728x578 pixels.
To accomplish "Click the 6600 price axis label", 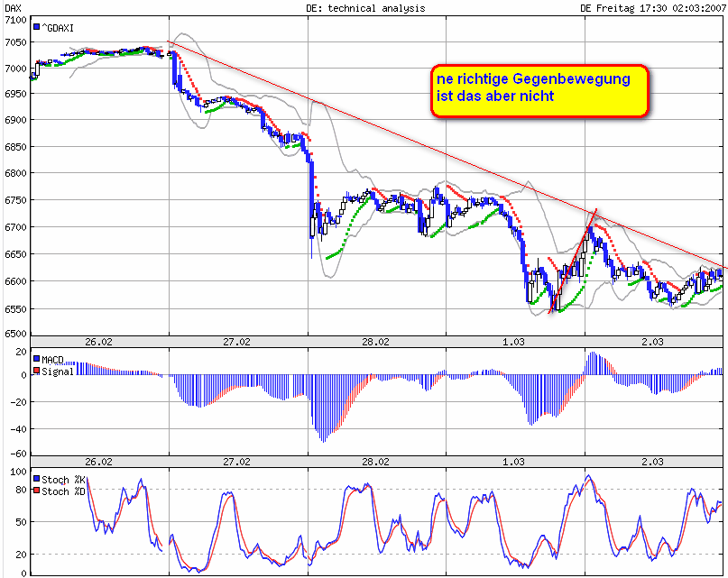I will click(15, 281).
